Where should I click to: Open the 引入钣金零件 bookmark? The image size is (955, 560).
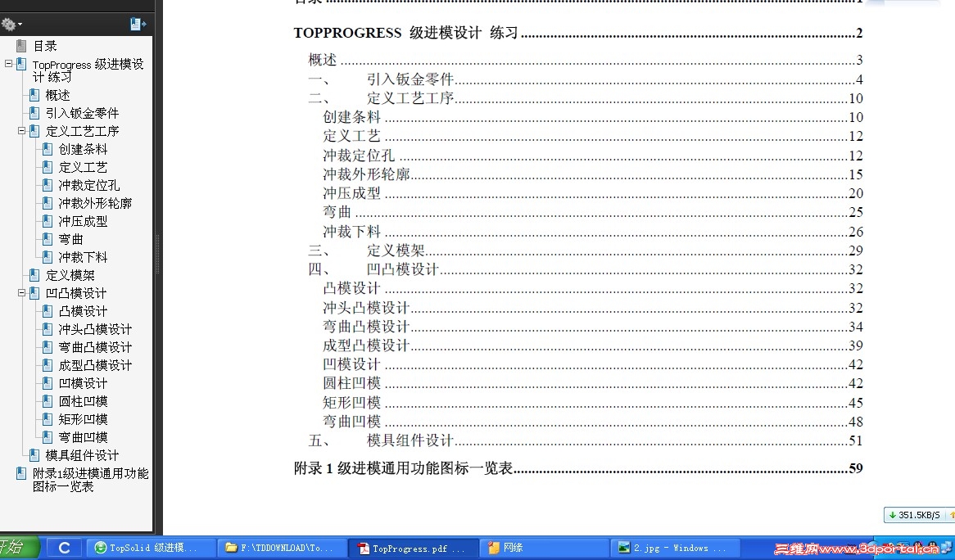click(x=82, y=113)
